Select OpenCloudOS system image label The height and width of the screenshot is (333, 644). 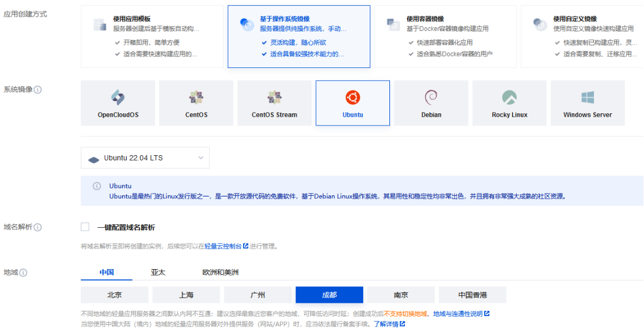(118, 115)
